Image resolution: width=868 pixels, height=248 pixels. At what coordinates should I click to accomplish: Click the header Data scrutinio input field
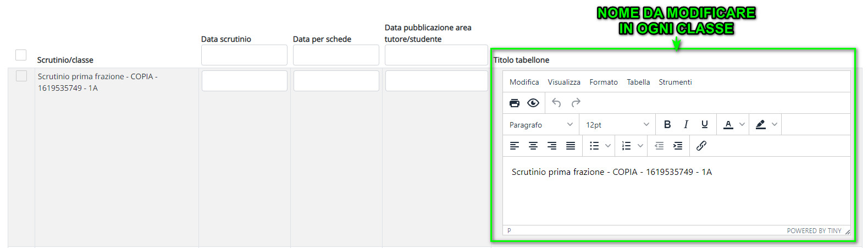coord(244,55)
